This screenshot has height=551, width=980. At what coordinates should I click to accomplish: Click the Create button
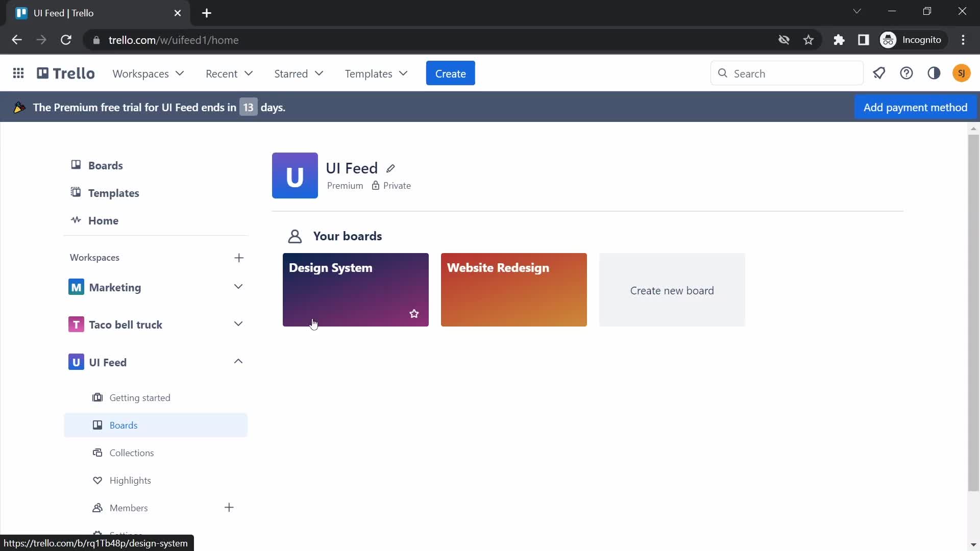451,73
